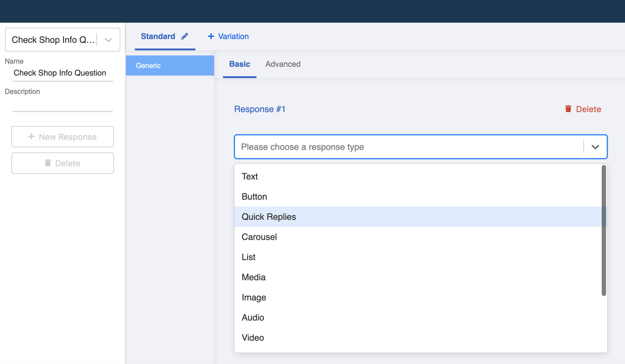625x364 pixels.
Task: Click the plus icon on New Response
Action: (x=31, y=137)
